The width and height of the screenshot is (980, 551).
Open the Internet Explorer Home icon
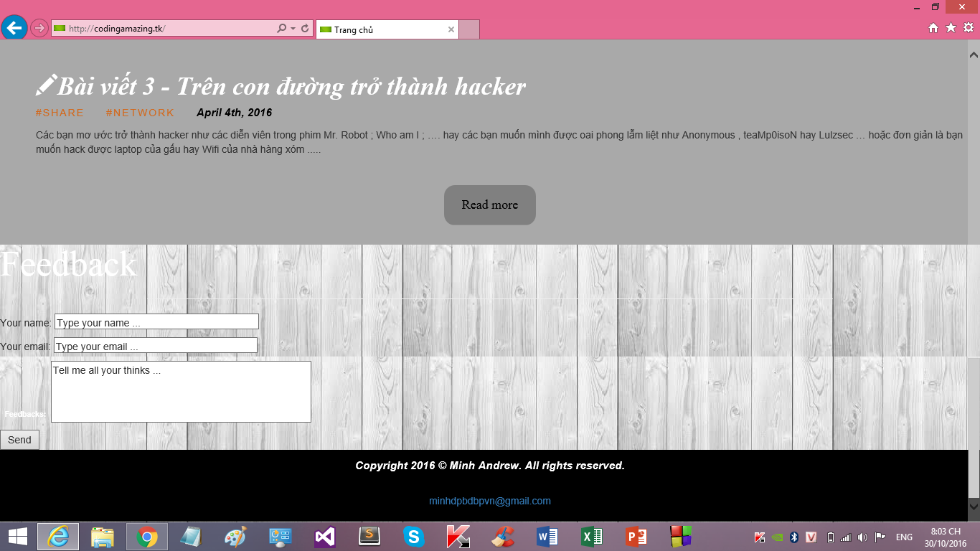(933, 28)
